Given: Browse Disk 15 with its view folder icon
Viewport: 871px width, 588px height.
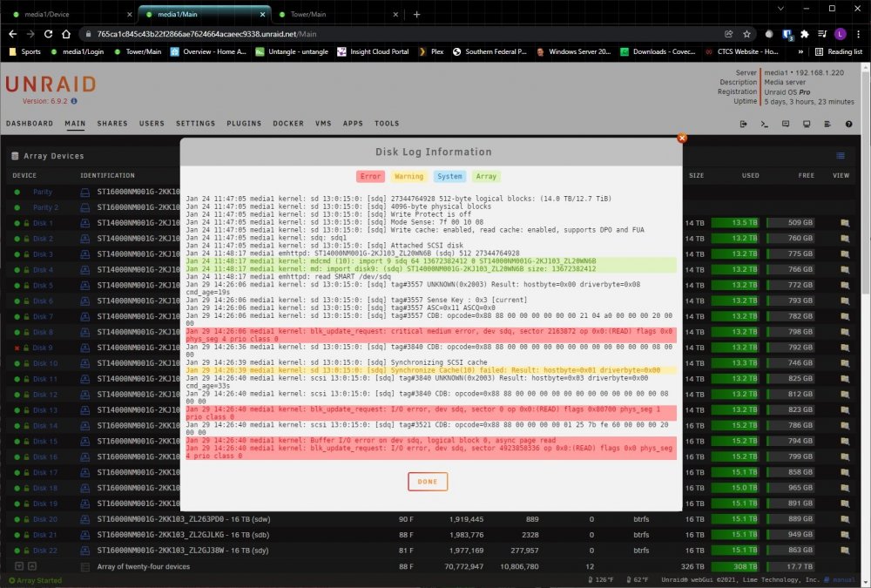Looking at the screenshot, I should click(845, 442).
